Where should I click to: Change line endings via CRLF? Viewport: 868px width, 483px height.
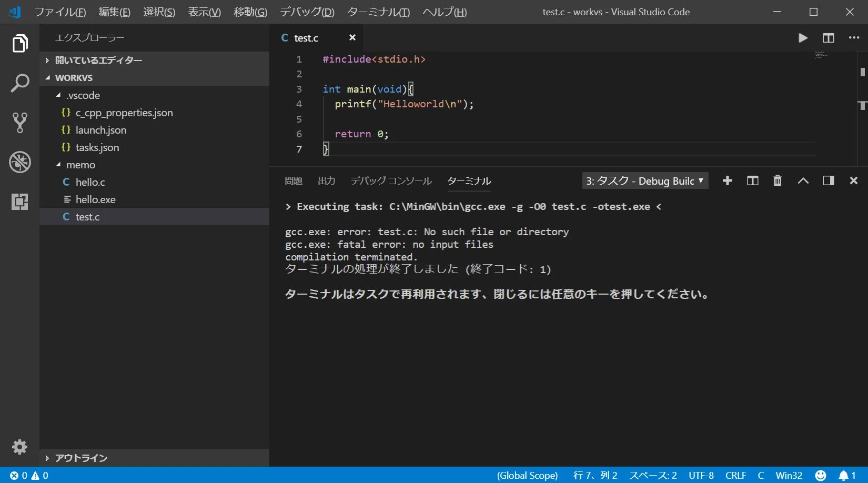tap(735, 476)
